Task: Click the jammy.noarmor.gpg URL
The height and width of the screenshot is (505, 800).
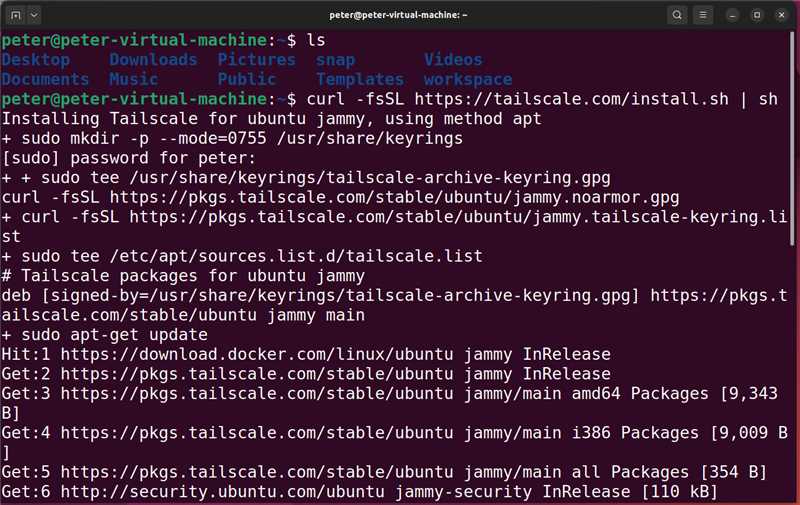Action: (395, 197)
